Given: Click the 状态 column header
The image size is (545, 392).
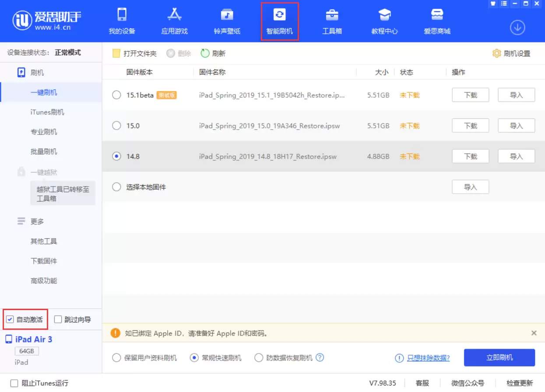Looking at the screenshot, I should tap(407, 72).
